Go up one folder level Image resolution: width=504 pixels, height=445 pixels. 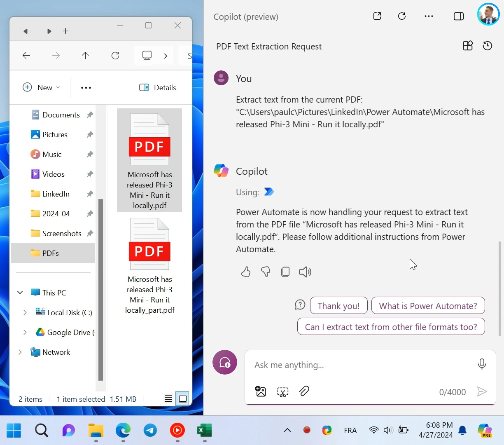point(85,56)
